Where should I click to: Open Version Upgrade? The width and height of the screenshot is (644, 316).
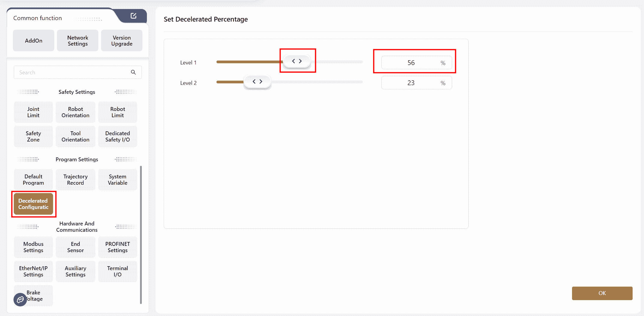point(122,40)
